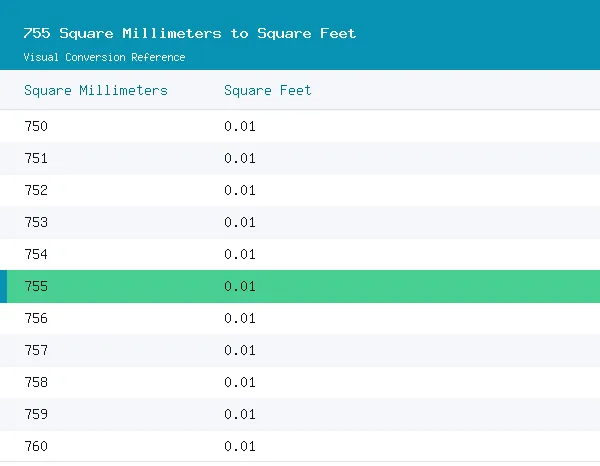Viewport: 600px width, 466px height.
Task: Select the cell reading 758
Action: point(36,382)
